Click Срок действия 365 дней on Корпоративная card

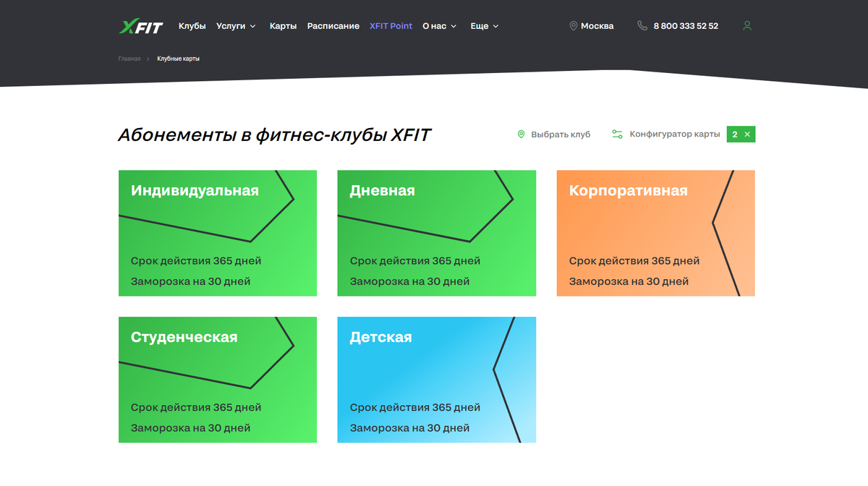click(634, 260)
